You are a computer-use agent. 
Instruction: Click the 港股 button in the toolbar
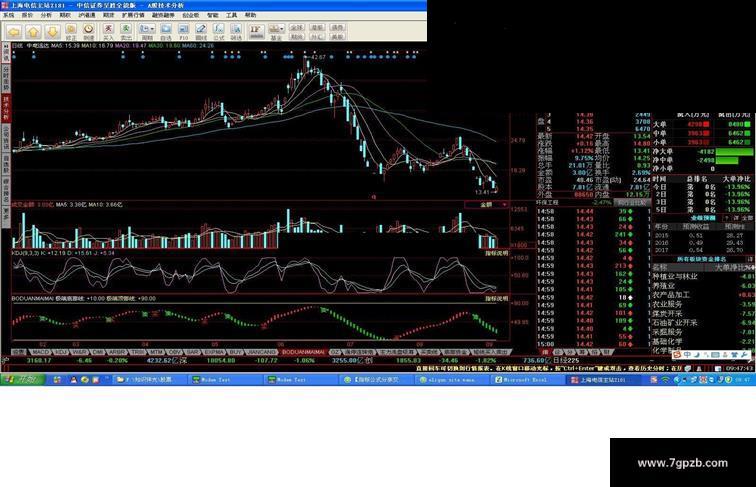point(317,27)
